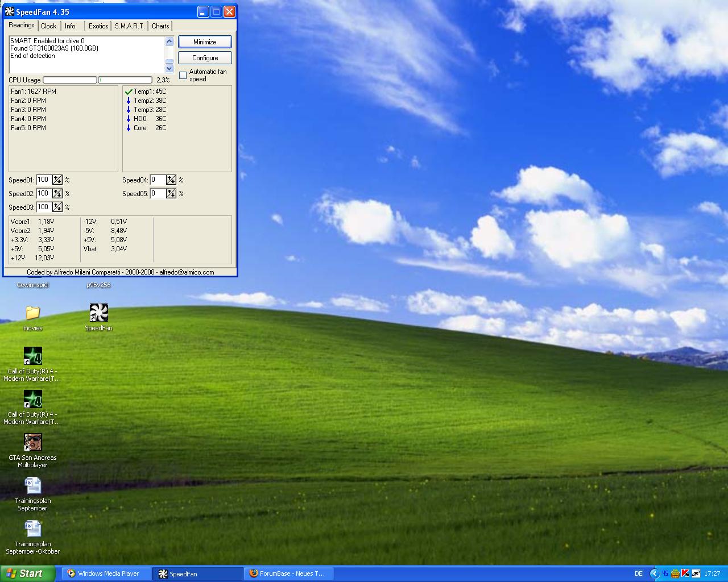Open the Readings tab

(x=22, y=25)
